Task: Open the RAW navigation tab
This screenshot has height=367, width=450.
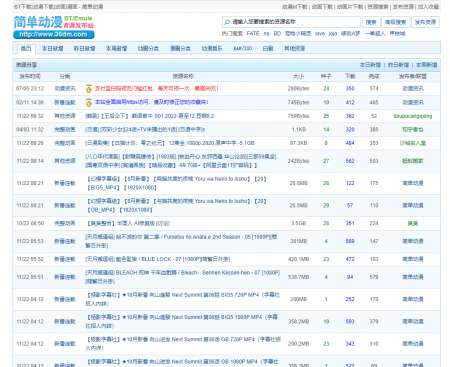Action: 243,48
